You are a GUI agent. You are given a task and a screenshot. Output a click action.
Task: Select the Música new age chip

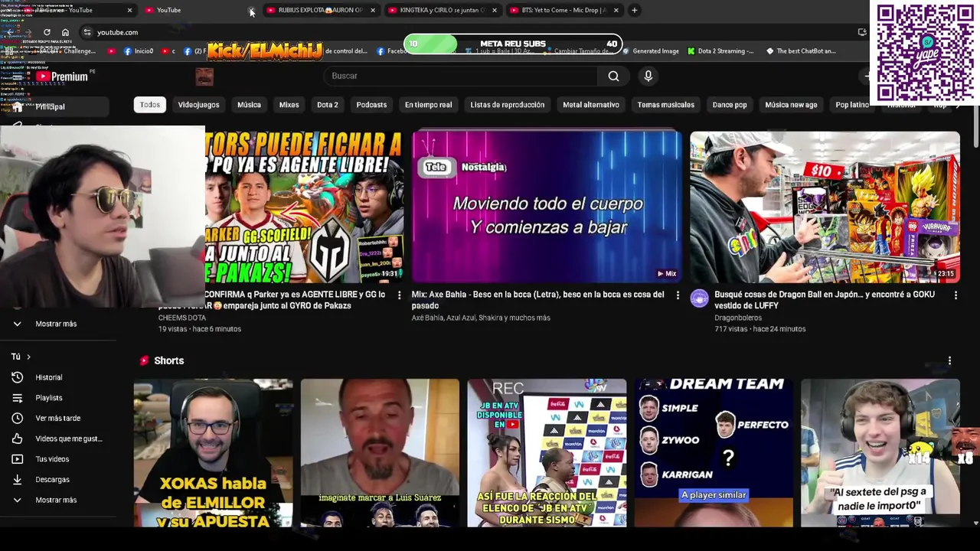click(791, 105)
